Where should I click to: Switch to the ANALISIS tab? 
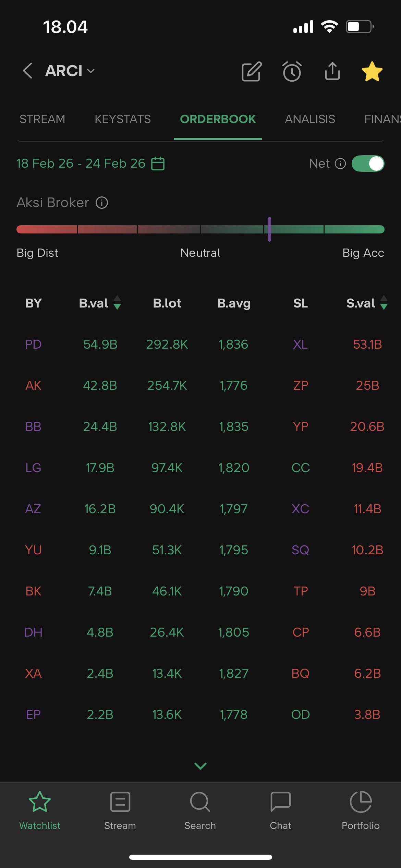click(x=310, y=119)
